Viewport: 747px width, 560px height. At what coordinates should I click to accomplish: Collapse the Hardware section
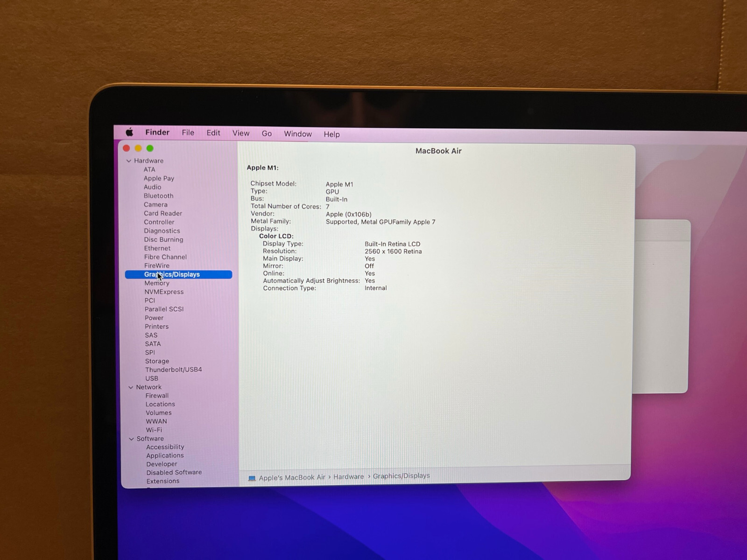pyautogui.click(x=129, y=161)
